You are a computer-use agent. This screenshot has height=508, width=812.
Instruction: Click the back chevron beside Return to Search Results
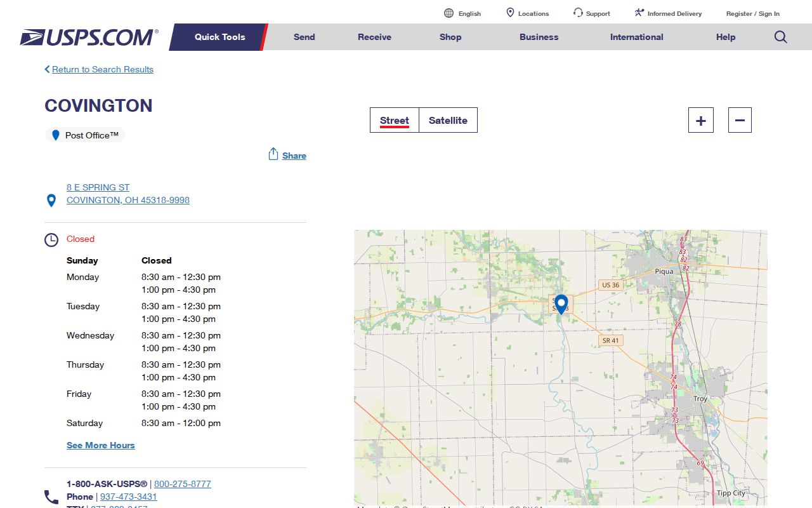coord(47,69)
